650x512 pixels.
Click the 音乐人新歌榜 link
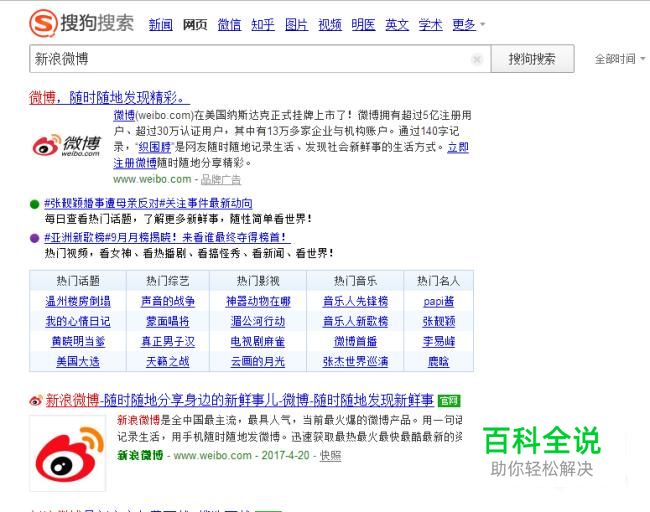(356, 321)
